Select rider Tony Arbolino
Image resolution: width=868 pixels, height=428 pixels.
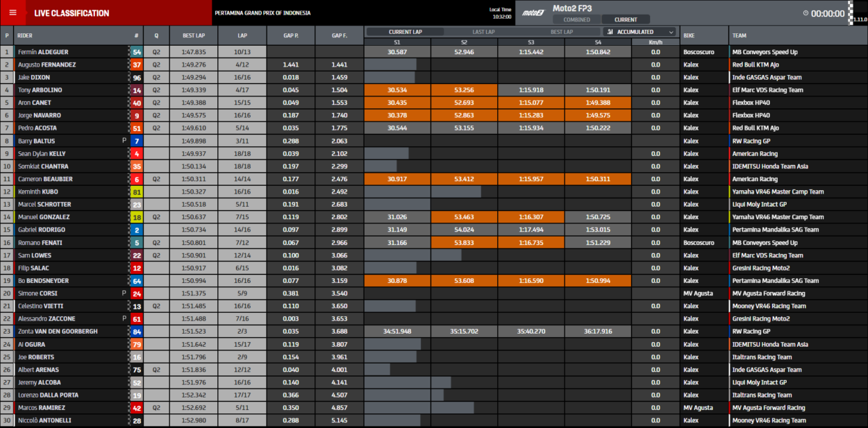[x=41, y=90]
